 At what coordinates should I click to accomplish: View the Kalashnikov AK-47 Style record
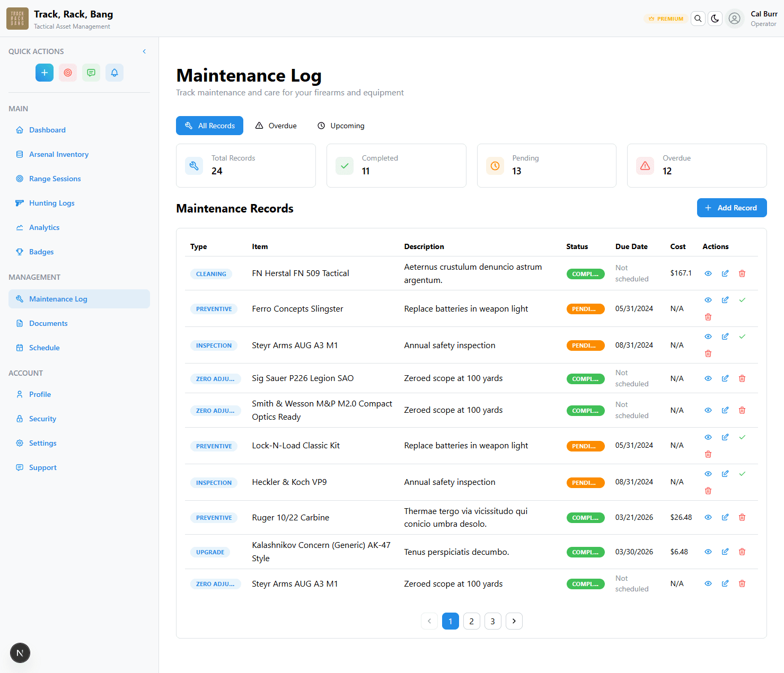[708, 552]
